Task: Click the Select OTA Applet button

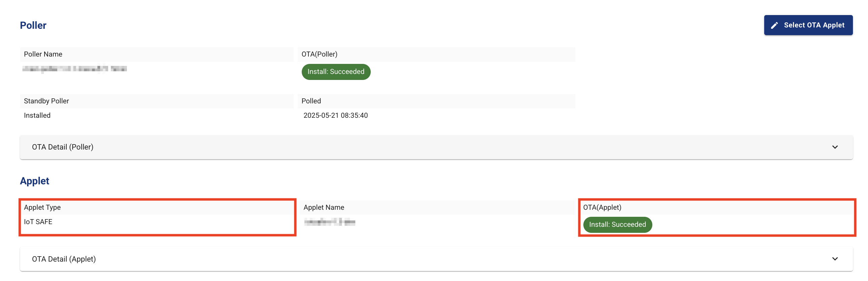Action: [x=808, y=25]
